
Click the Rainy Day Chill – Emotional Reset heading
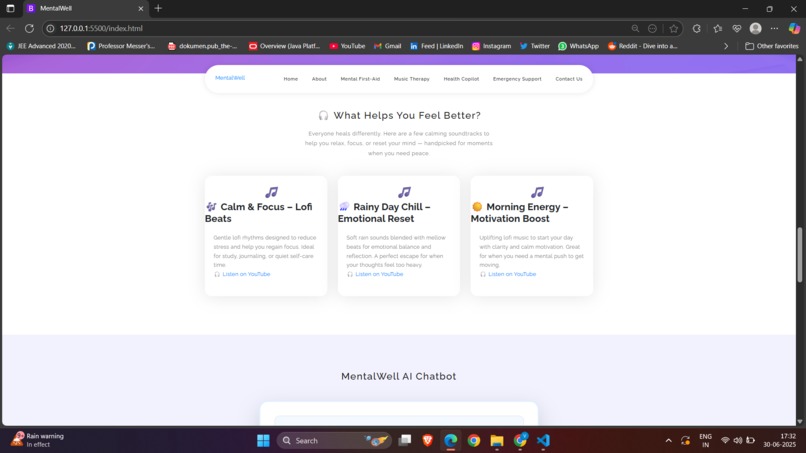(x=384, y=212)
